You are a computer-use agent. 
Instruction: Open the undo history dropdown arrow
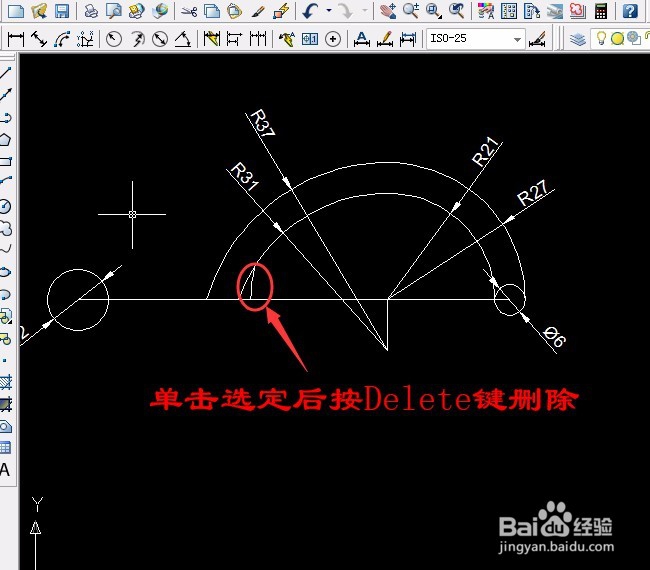329,10
